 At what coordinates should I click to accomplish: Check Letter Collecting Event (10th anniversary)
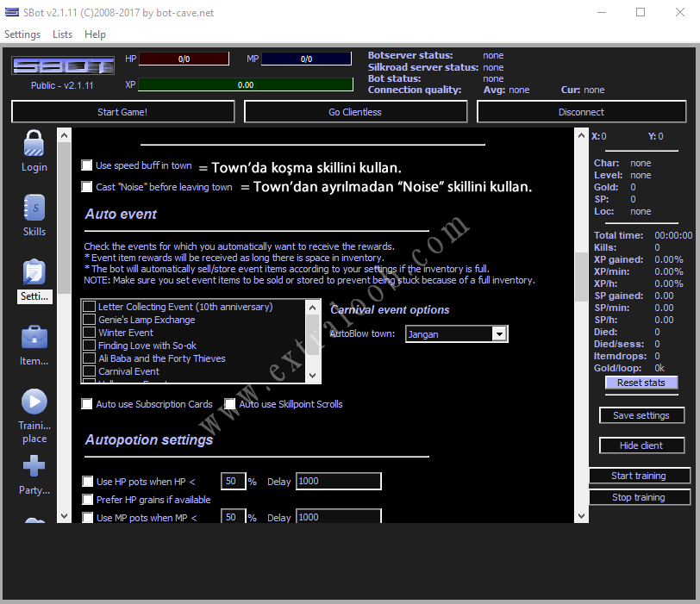[x=90, y=307]
